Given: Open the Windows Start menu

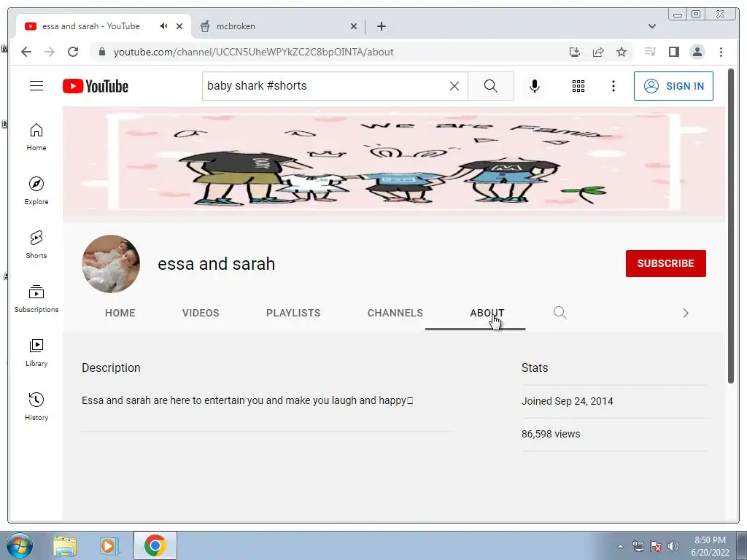Looking at the screenshot, I should 20,545.
